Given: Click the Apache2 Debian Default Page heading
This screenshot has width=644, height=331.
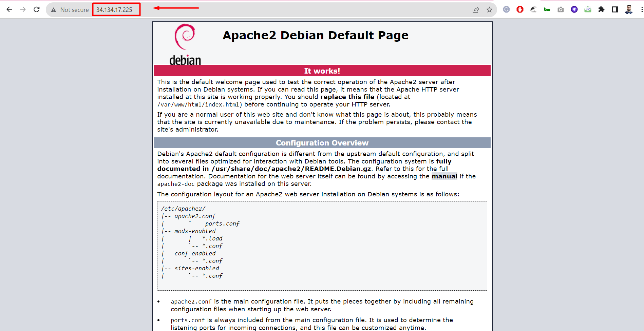Looking at the screenshot, I should [x=316, y=35].
